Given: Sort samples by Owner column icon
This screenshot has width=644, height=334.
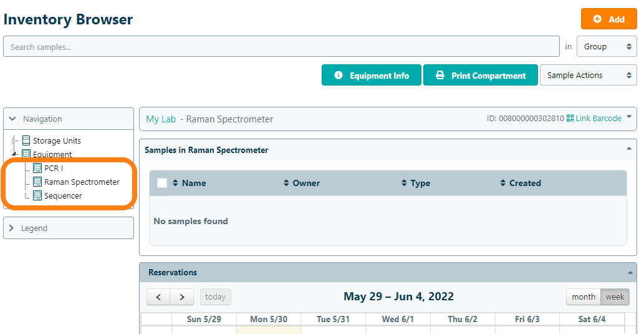Looking at the screenshot, I should [x=286, y=183].
